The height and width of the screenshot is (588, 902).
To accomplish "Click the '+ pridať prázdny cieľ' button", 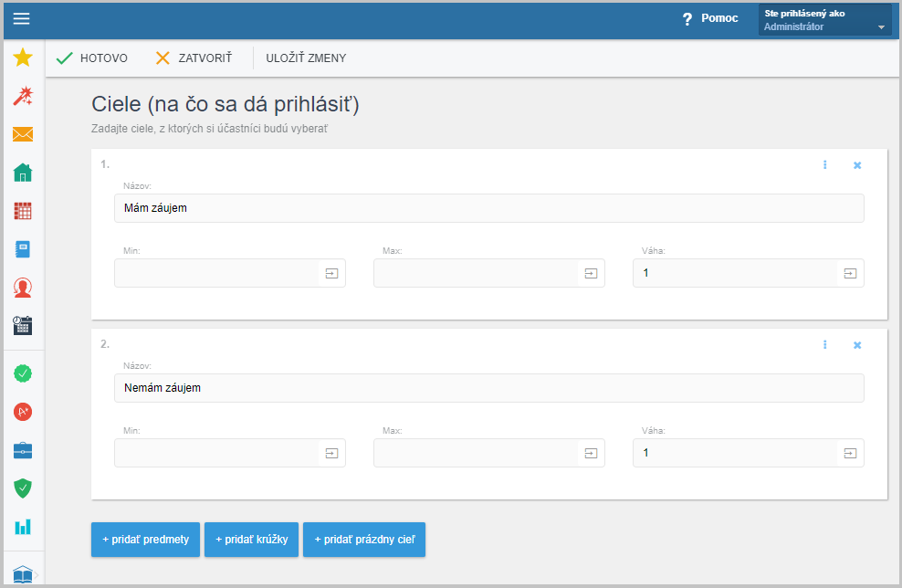I will click(x=364, y=540).
